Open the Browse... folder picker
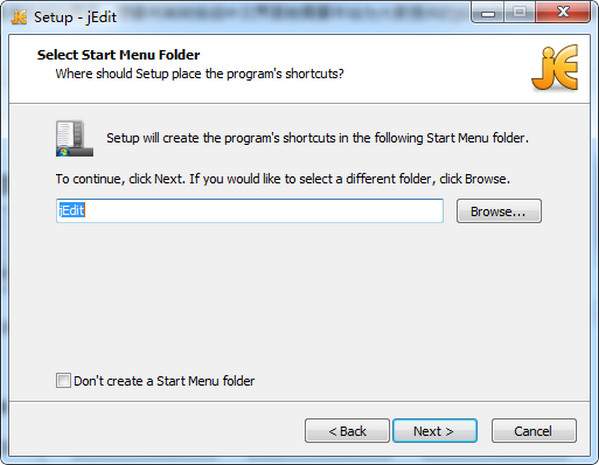 pyautogui.click(x=499, y=211)
